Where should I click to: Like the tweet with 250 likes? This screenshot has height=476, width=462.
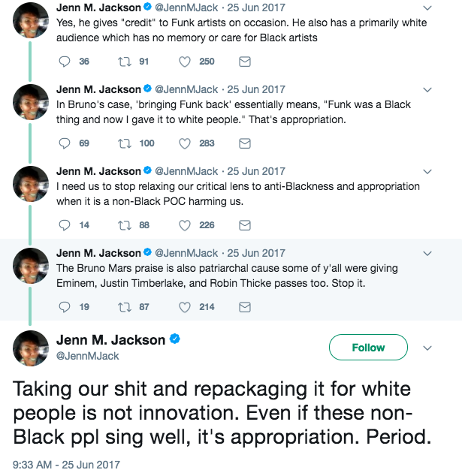pos(185,62)
